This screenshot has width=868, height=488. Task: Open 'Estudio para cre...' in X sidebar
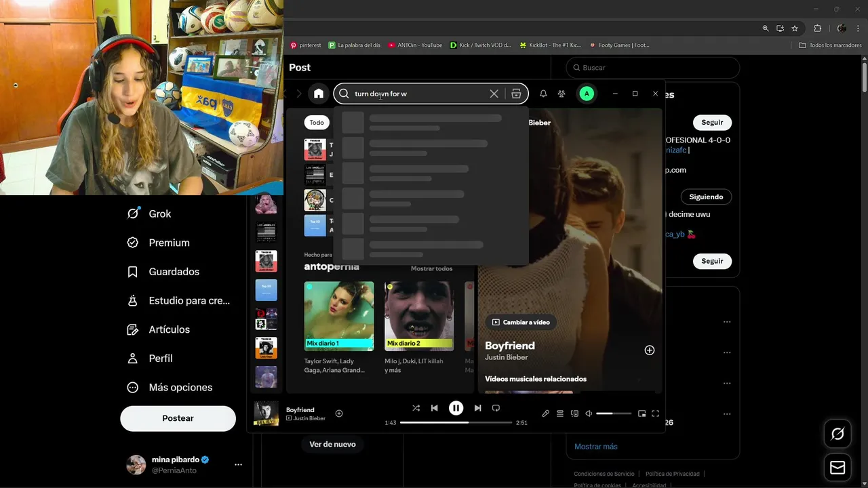coord(179,301)
